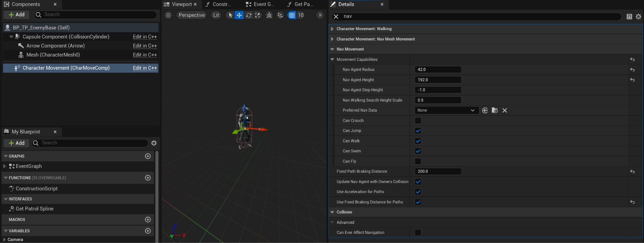Switch to the Event Graph tab
This screenshot has width=644, height=243.
pyautogui.click(x=260, y=4)
